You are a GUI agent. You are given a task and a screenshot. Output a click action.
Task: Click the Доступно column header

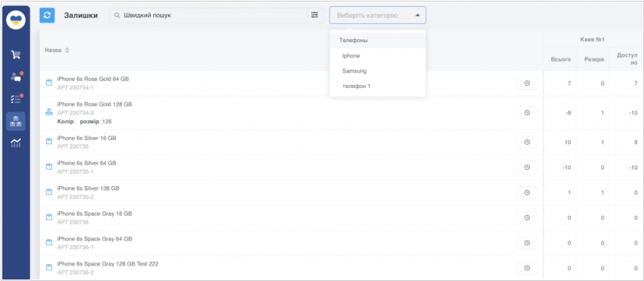click(x=627, y=59)
